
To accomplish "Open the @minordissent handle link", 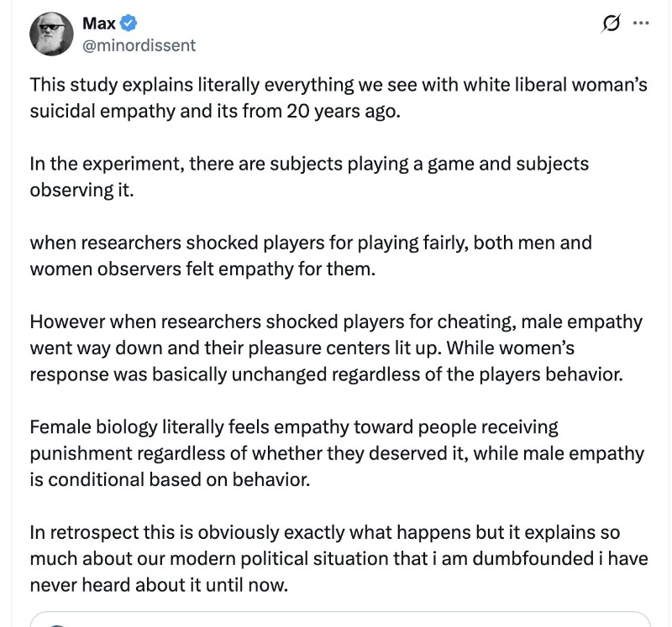I will click(x=139, y=45).
